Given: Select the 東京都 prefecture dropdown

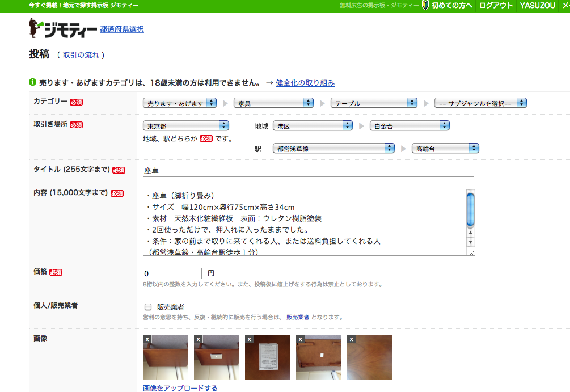Looking at the screenshot, I should coord(185,125).
